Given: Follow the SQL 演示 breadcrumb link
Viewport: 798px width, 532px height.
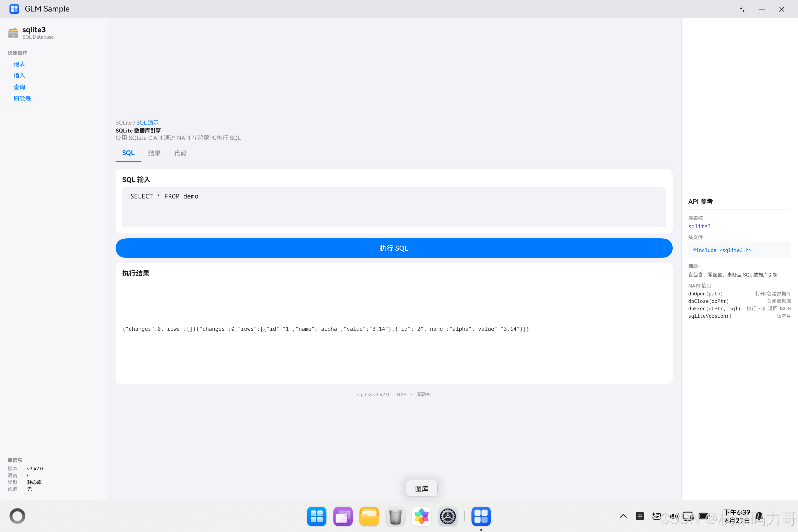Looking at the screenshot, I should click(x=147, y=123).
